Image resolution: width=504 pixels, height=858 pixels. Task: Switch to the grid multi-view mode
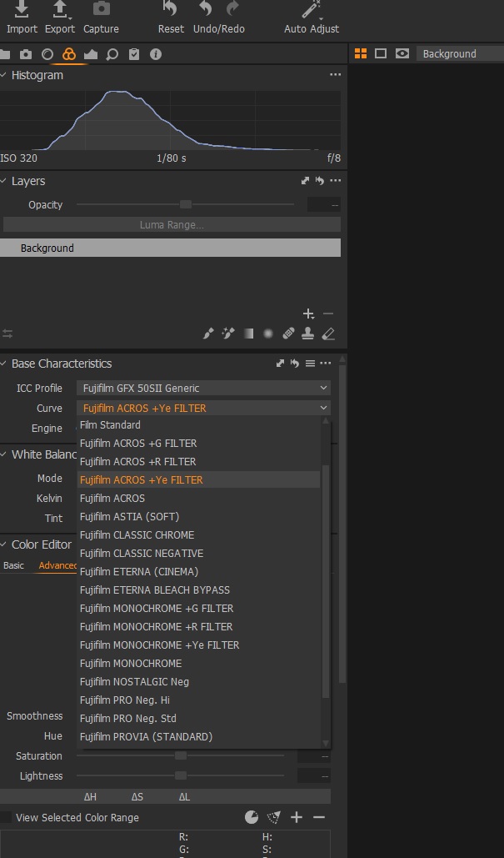361,53
